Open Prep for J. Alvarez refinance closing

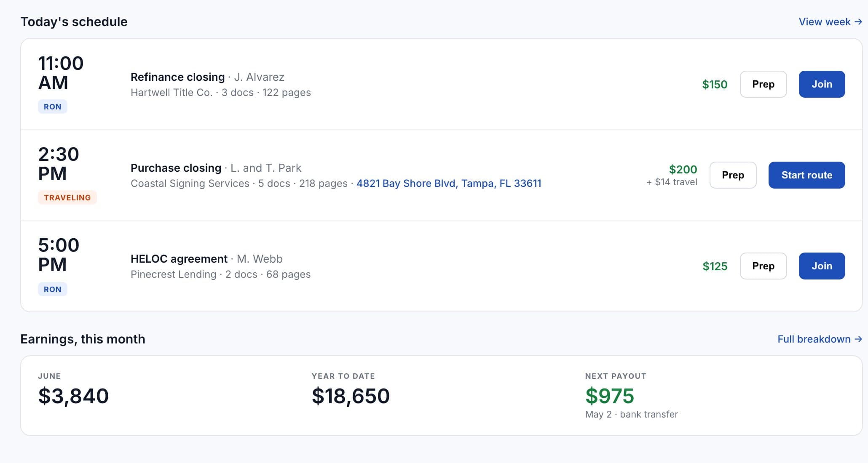pyautogui.click(x=763, y=84)
